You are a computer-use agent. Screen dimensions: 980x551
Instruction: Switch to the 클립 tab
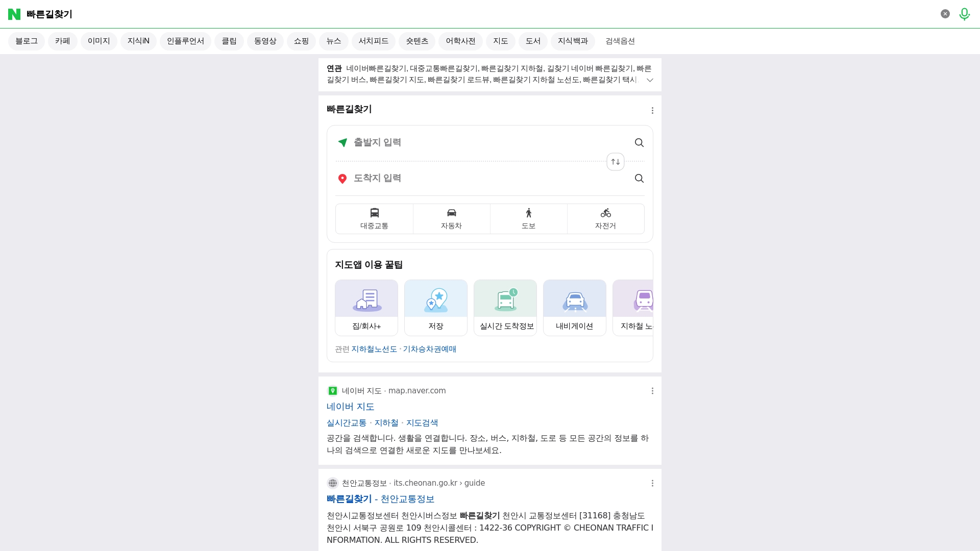click(x=229, y=41)
